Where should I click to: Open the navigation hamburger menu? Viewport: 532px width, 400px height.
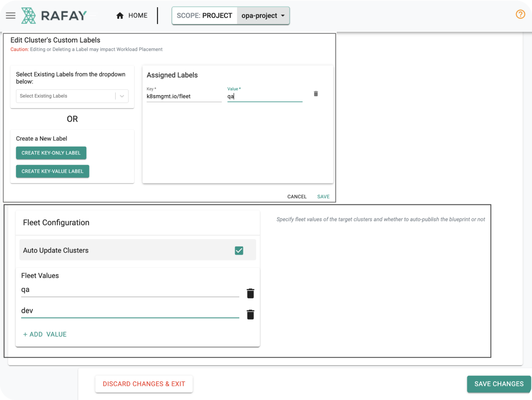coord(10,16)
